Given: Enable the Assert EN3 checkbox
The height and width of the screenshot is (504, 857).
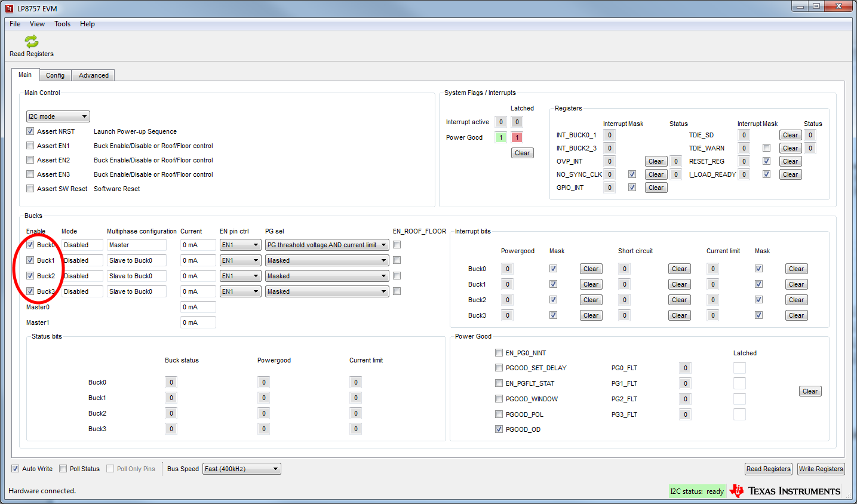Looking at the screenshot, I should coord(30,174).
